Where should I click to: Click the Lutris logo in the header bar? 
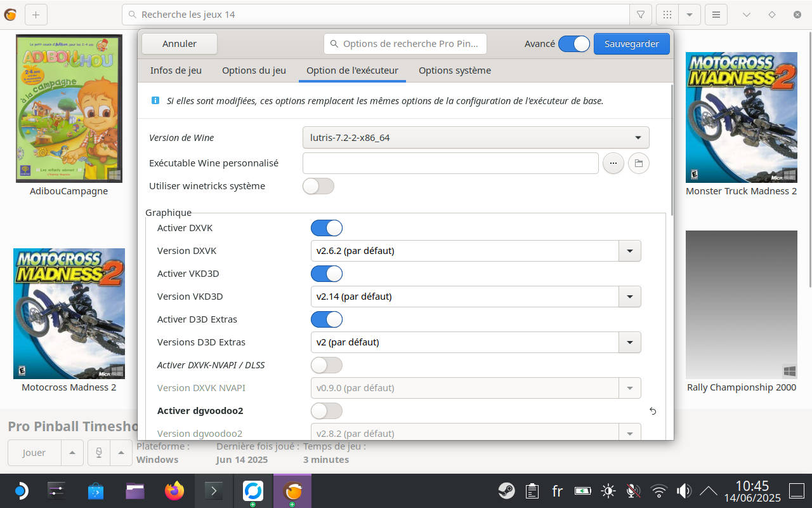(x=10, y=15)
